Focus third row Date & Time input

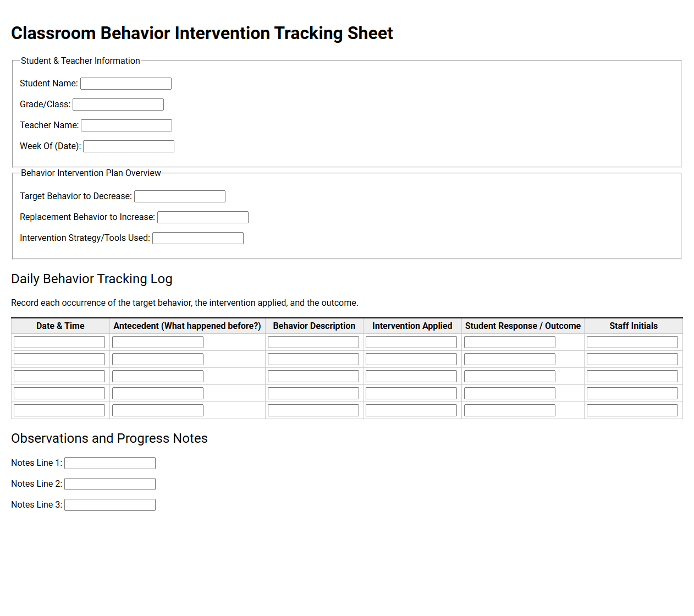coord(59,376)
